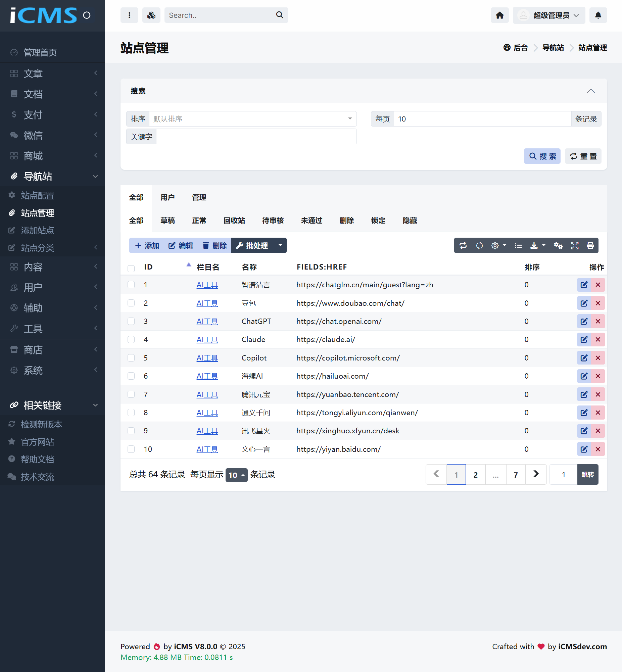Open the 默认排序 sort dropdown
622x672 pixels.
pos(253,119)
